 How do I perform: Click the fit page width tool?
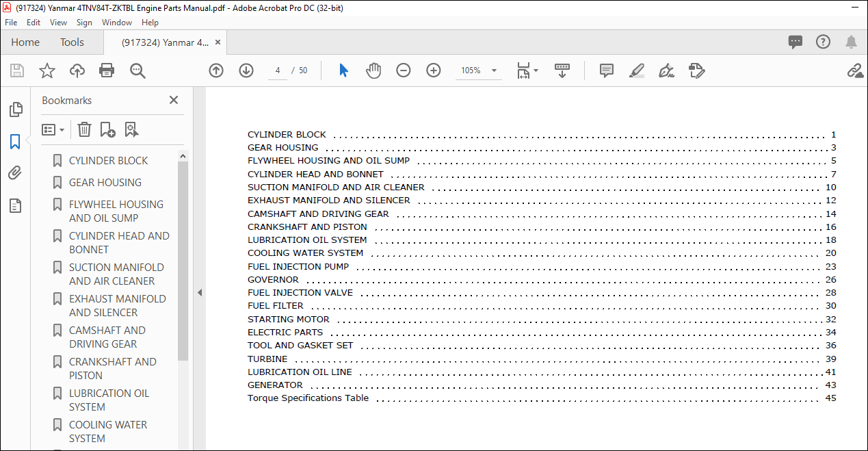tap(523, 70)
